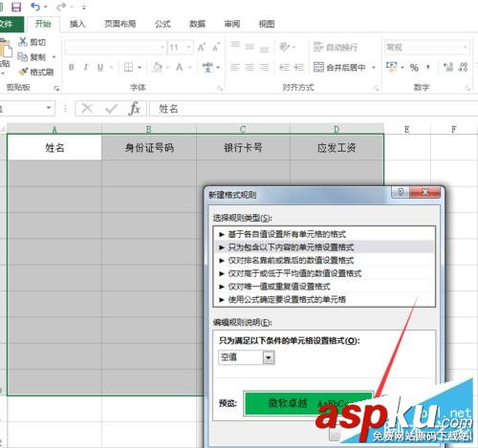Select rule 仅对高于或低于平均值的数值设置格式

coord(324,273)
